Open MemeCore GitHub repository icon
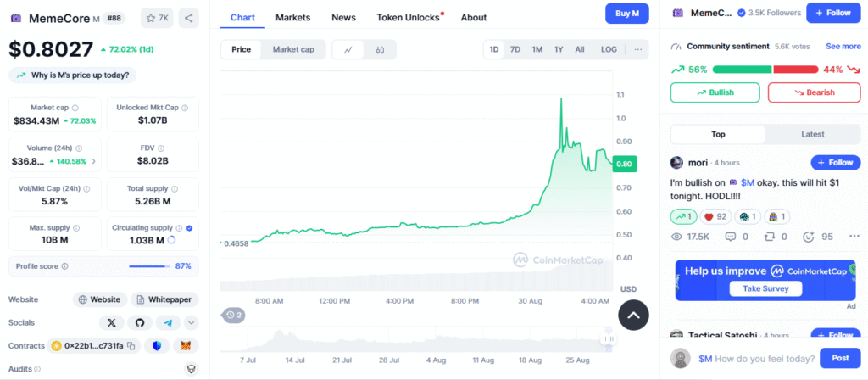Viewport: 868px width, 380px height. (140, 322)
